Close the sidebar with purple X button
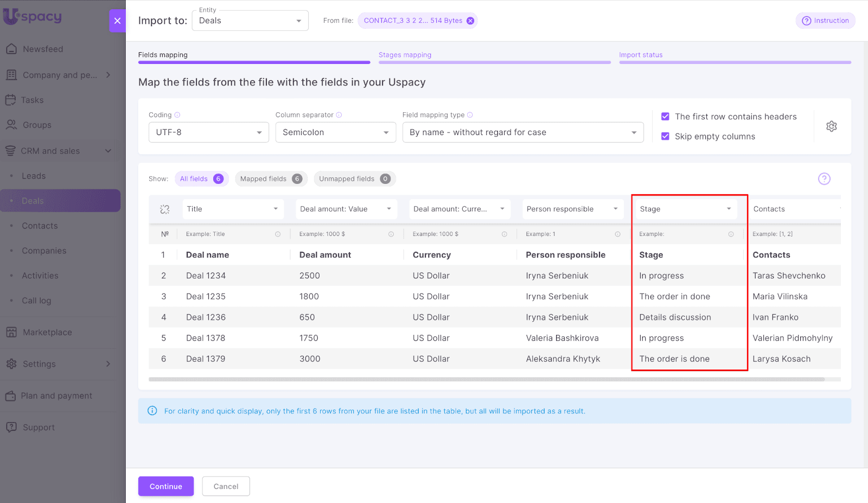 117,21
